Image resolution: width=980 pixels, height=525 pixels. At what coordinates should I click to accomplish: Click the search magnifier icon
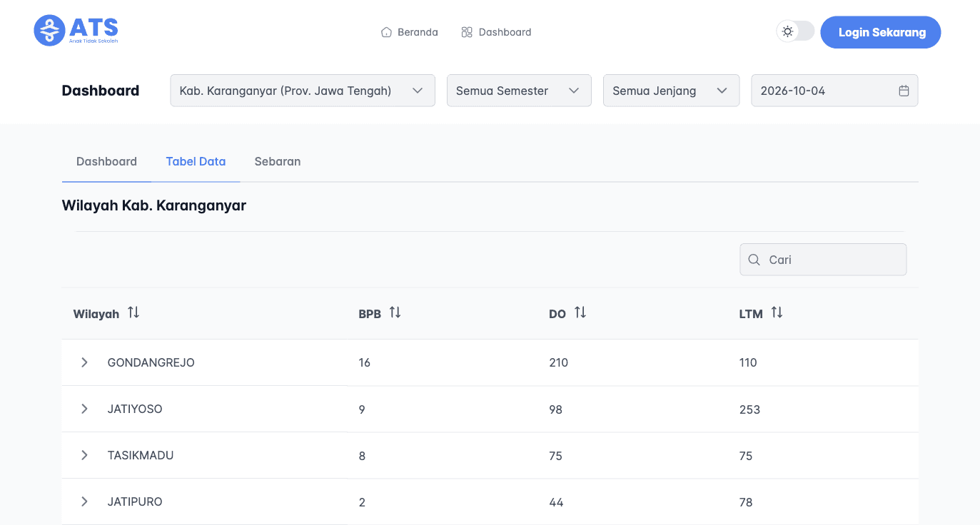tap(754, 260)
